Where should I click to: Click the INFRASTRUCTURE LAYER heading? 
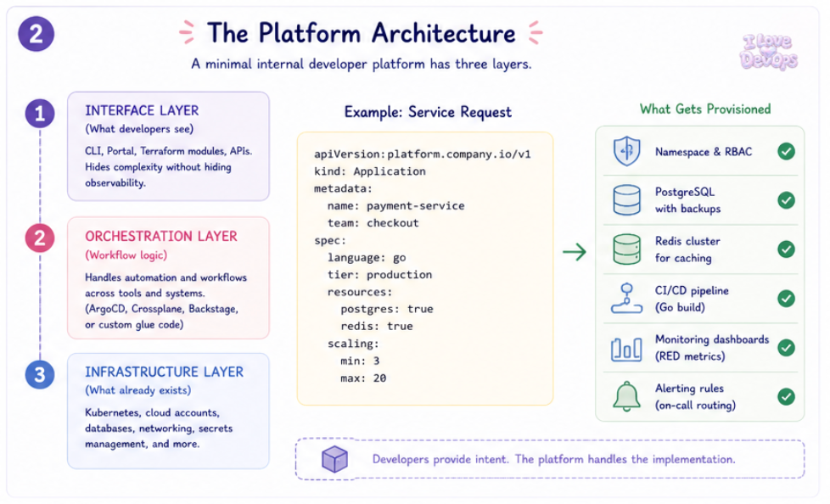[x=164, y=372]
